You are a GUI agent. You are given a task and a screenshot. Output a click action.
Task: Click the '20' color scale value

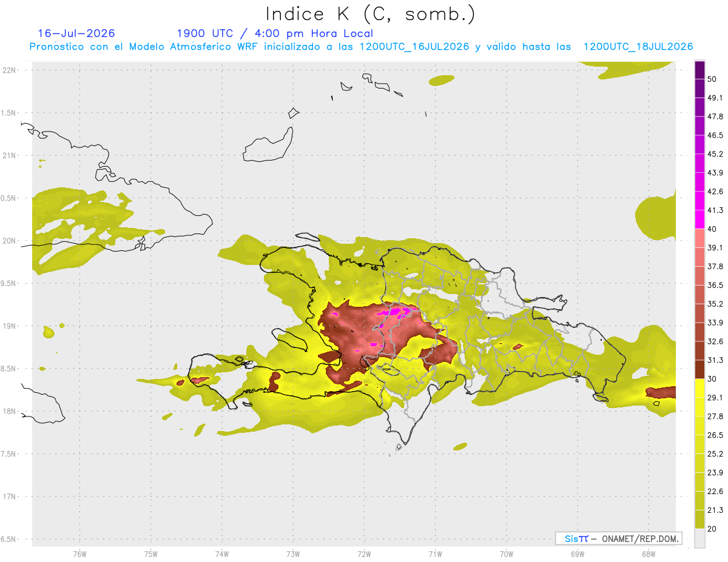[712, 529]
